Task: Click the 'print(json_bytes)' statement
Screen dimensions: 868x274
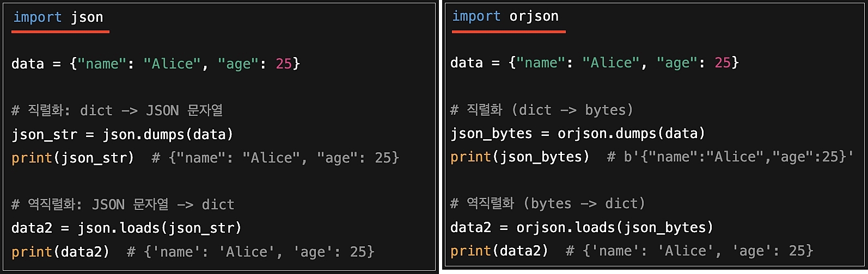Action: (519, 157)
